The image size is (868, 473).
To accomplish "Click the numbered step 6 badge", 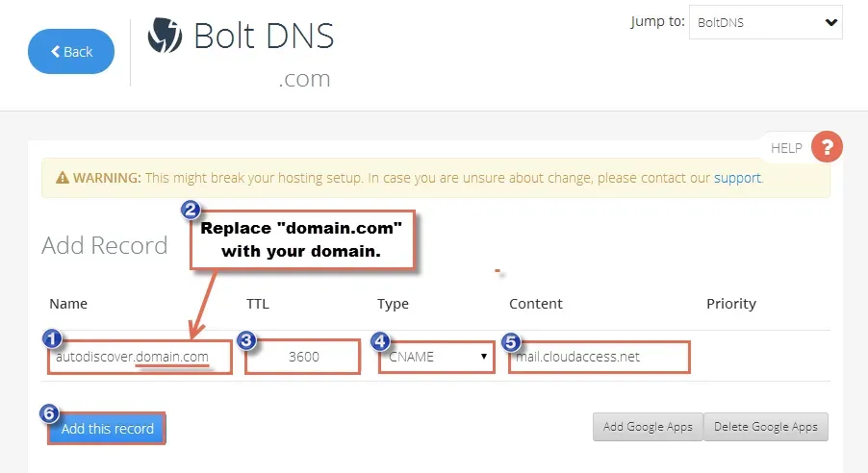I will (49, 413).
